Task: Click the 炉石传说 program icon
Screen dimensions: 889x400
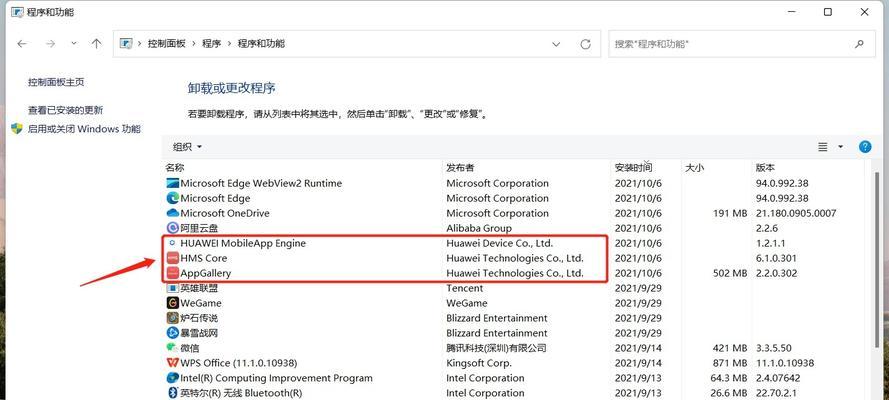Action: tap(172, 318)
